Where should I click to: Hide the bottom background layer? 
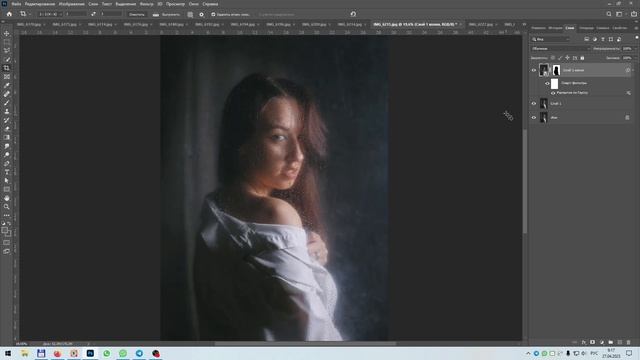[533, 118]
